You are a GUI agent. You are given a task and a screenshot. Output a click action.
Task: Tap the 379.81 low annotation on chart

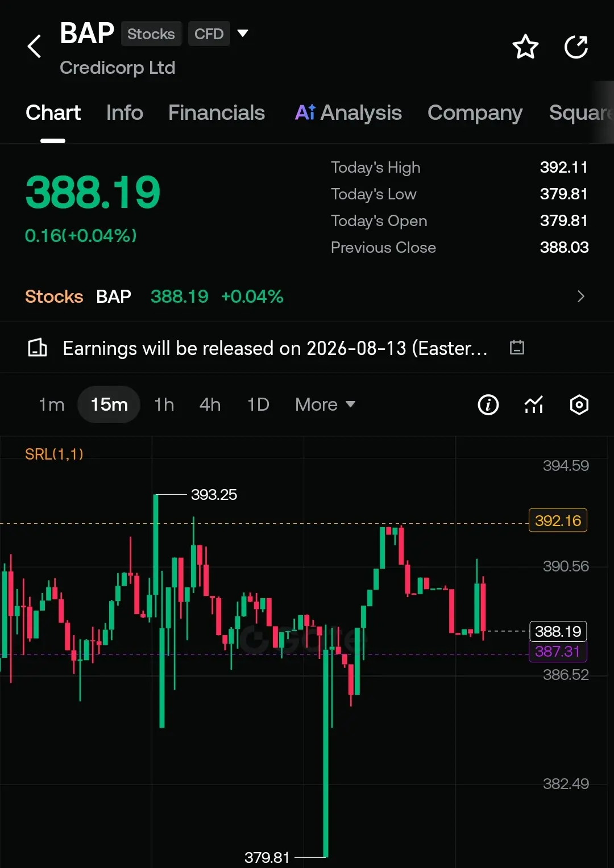click(267, 857)
